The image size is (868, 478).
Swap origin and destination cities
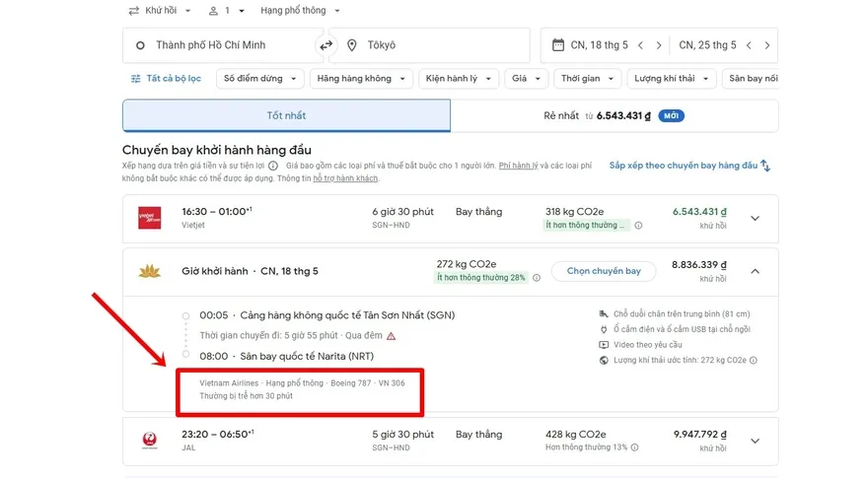click(x=325, y=45)
